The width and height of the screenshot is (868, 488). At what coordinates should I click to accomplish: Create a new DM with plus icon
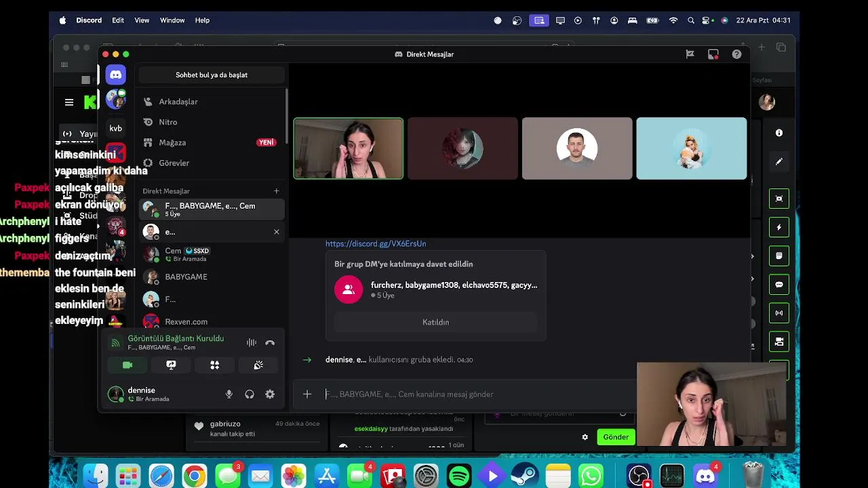(276, 191)
